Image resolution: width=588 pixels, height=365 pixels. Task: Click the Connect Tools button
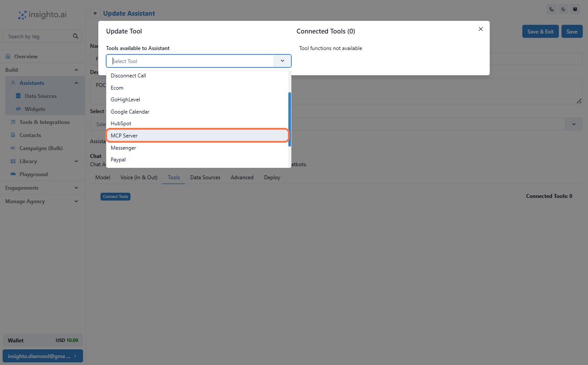pos(116,197)
